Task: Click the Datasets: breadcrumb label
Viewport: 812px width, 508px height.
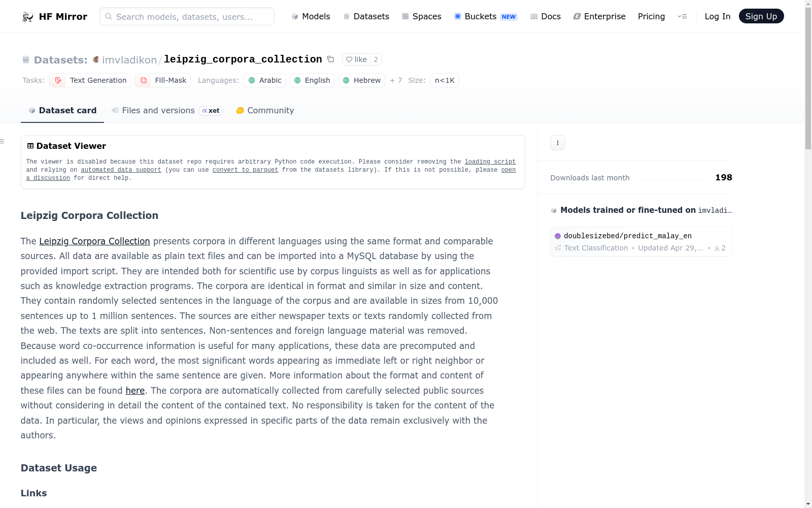Action: 61,60
